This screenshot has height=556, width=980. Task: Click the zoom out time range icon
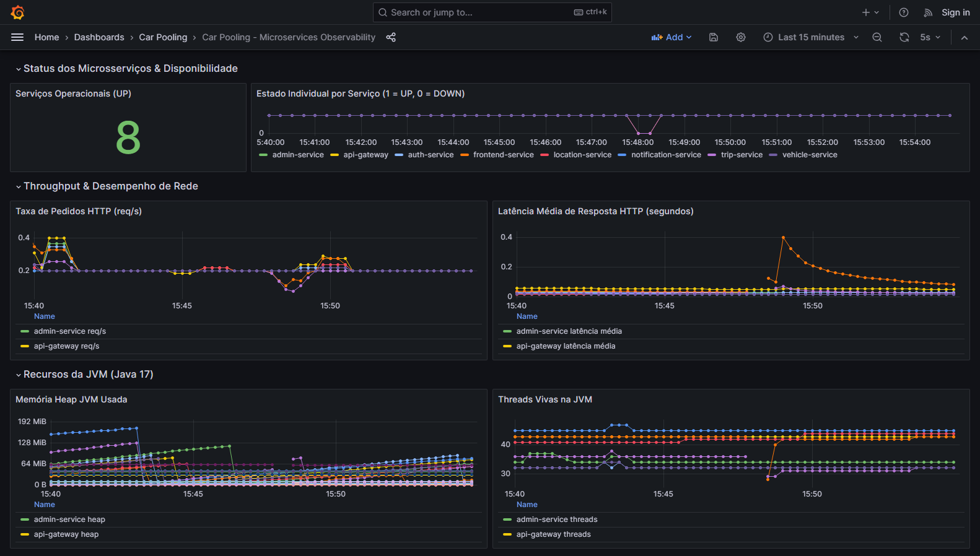[x=877, y=37]
